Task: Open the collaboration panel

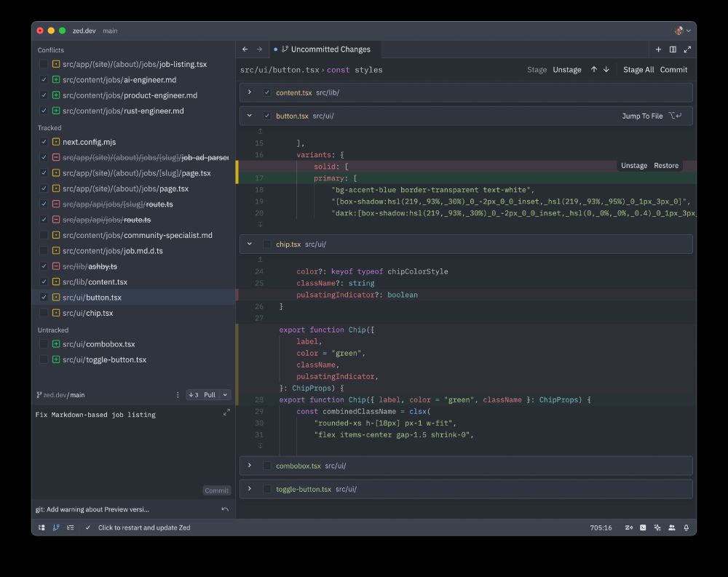Action: point(672,528)
